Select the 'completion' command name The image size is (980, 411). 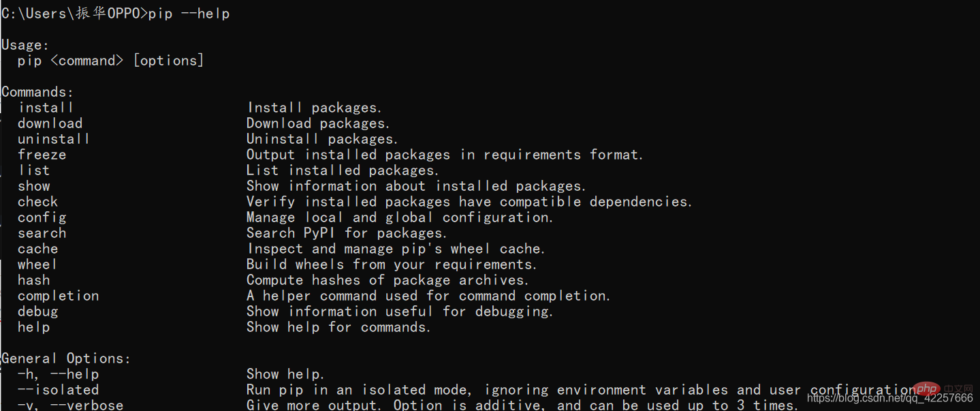[x=58, y=296]
